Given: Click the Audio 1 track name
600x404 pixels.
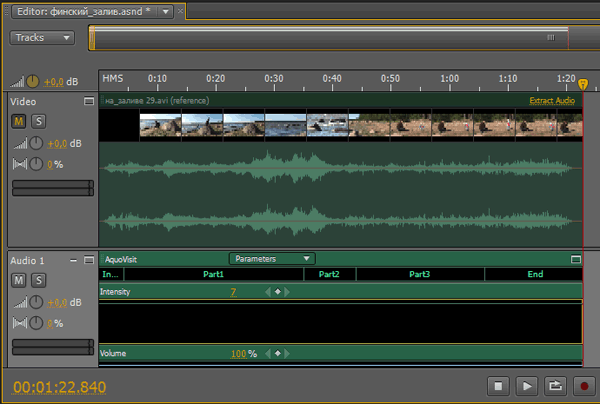Looking at the screenshot, I should pyautogui.click(x=27, y=261).
